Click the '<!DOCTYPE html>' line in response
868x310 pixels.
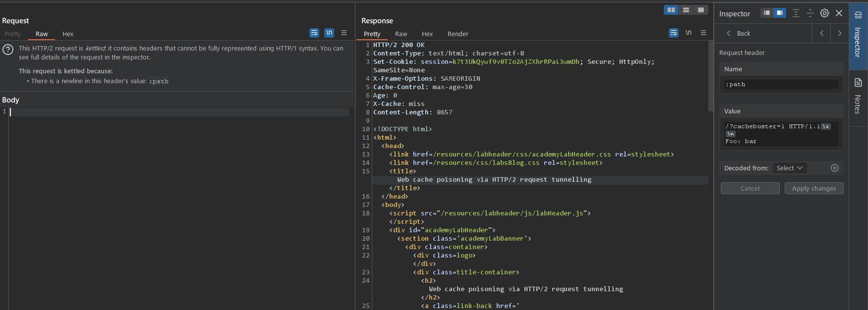(403, 129)
